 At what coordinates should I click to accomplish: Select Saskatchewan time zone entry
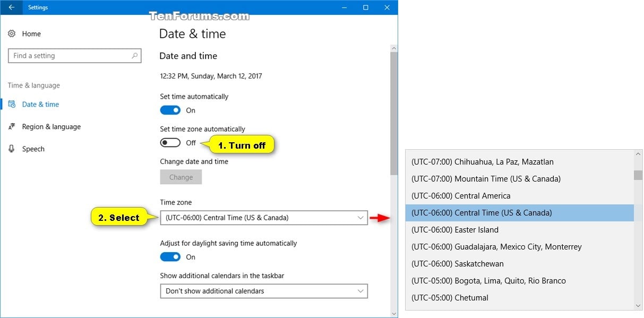(519, 264)
